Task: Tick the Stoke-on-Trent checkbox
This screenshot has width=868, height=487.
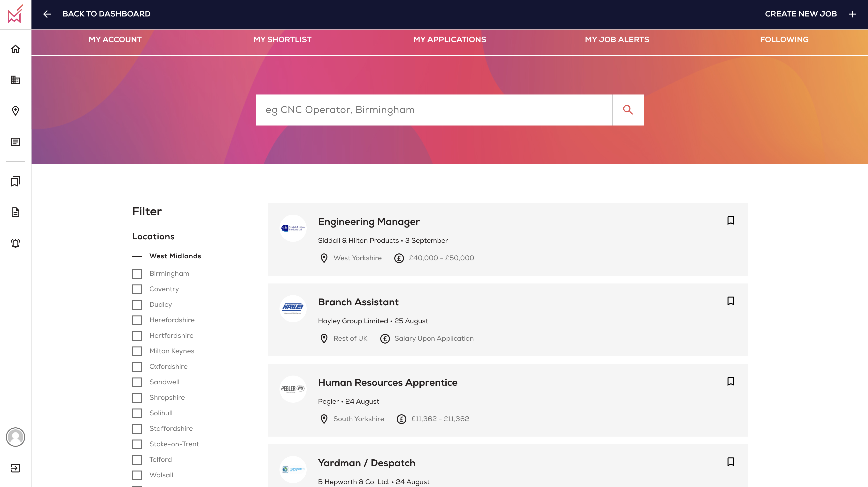Action: pyautogui.click(x=137, y=444)
